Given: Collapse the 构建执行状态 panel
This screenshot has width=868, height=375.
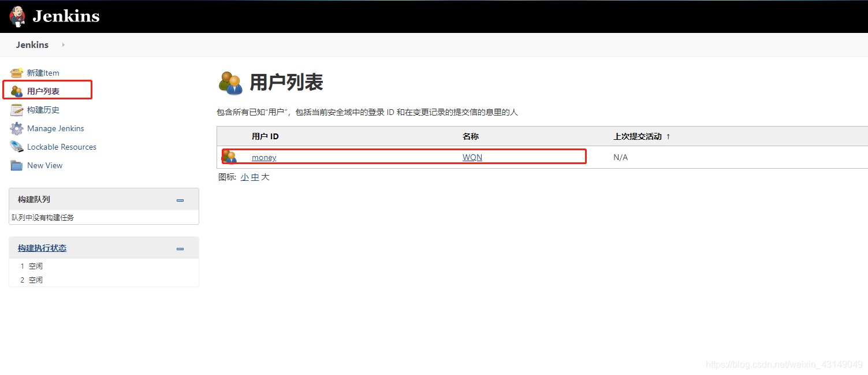Looking at the screenshot, I should 180,248.
